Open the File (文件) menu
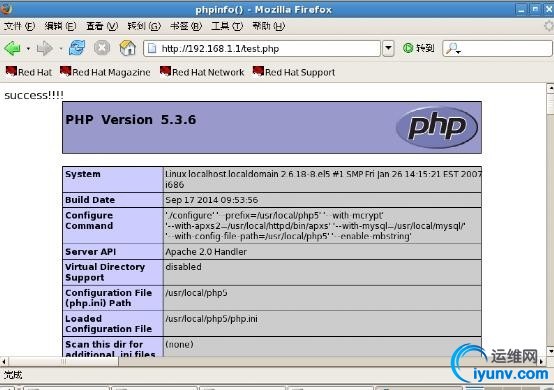This screenshot has width=554, height=390. (19, 26)
